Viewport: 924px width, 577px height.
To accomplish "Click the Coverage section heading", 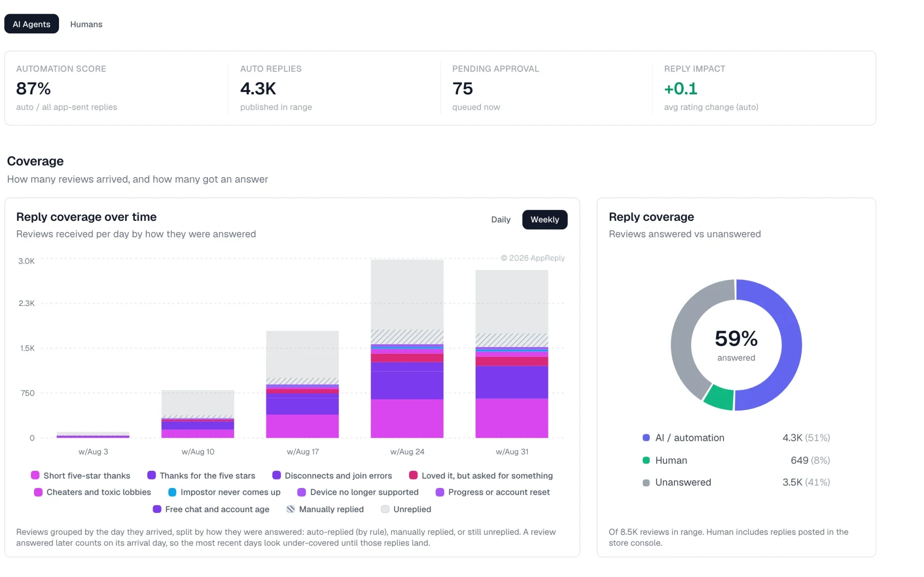I will coord(35,161).
